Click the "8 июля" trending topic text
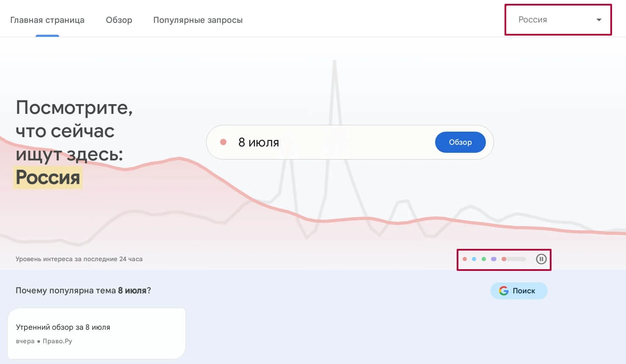The width and height of the screenshot is (626, 364). 259,142
